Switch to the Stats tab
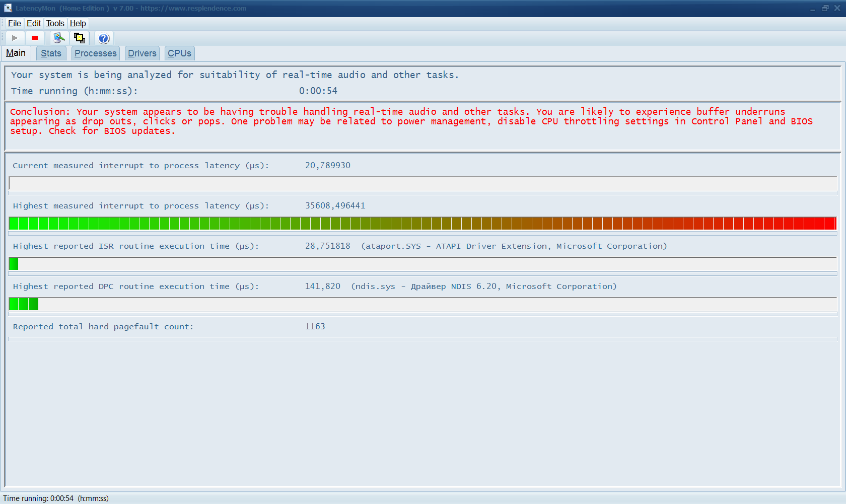Image resolution: width=846 pixels, height=504 pixels. tap(51, 53)
